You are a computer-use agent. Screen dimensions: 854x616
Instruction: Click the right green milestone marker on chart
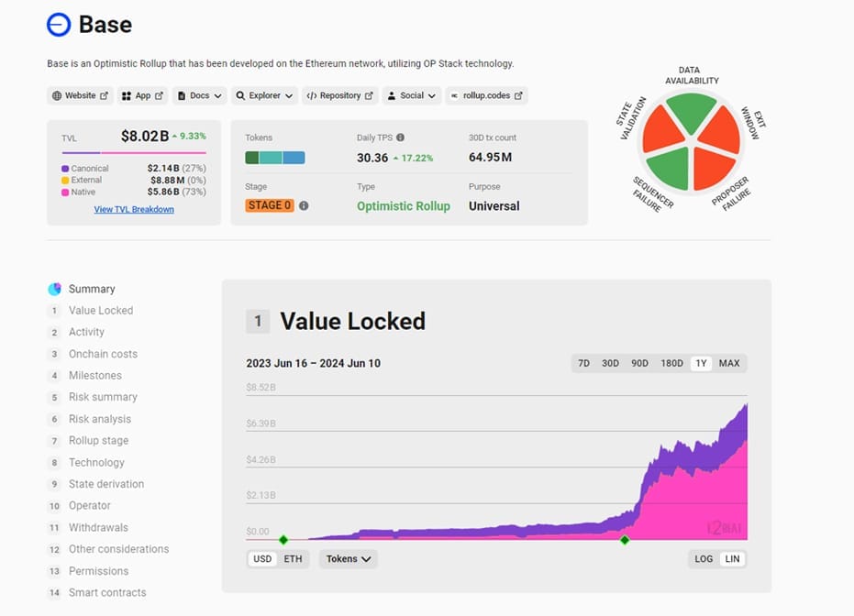click(625, 540)
